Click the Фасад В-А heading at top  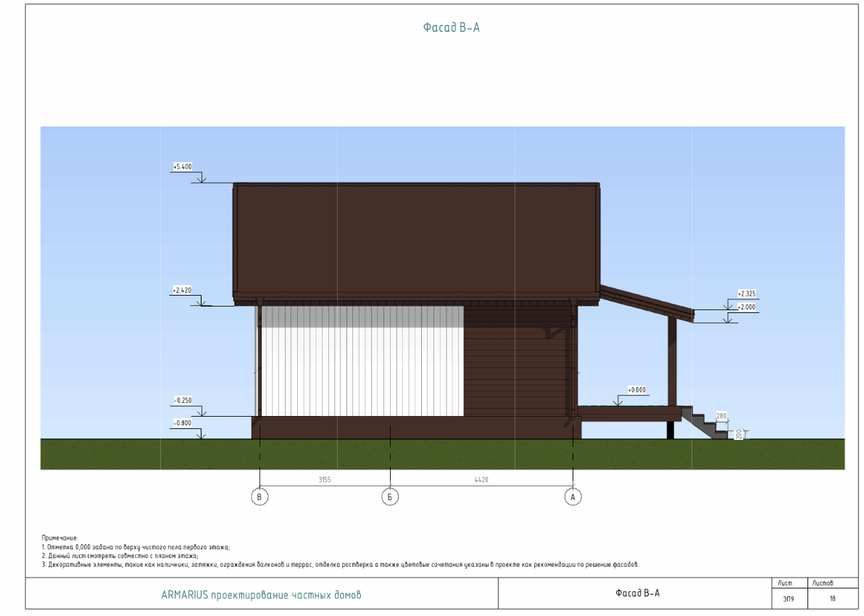[x=452, y=28]
